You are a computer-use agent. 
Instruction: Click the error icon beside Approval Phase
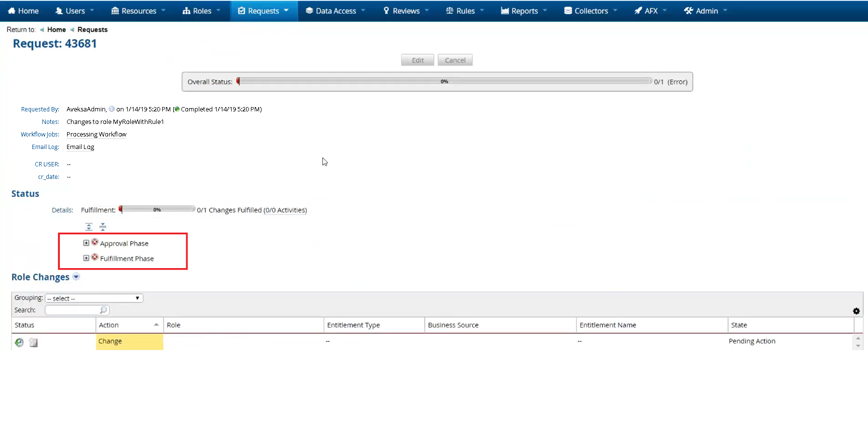tap(95, 242)
